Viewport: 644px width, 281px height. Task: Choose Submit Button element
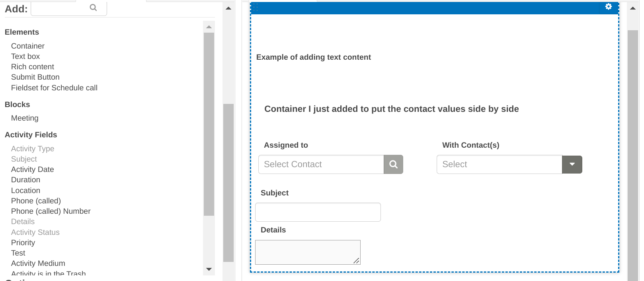(35, 77)
